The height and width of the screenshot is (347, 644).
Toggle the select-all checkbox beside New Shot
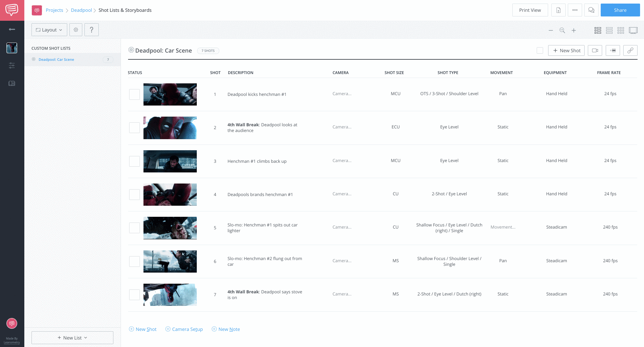click(540, 50)
